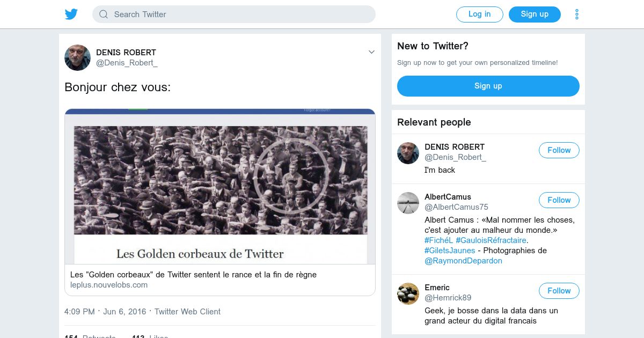Viewport: 644px width, 338px height.
Task: Open Denis Robert's avatar in Relevant people
Action: tap(408, 153)
